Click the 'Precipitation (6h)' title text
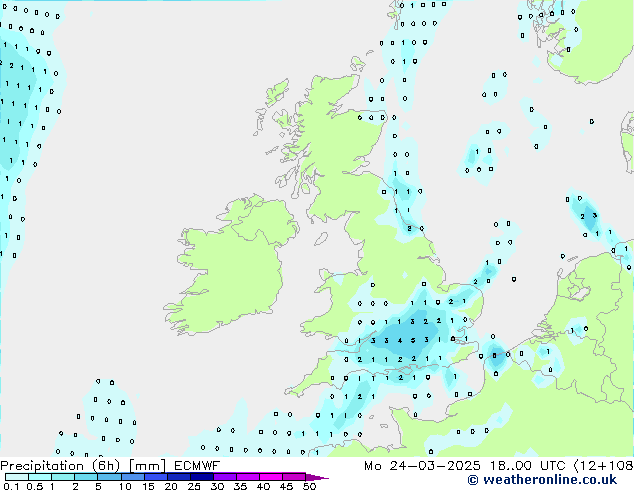The width and height of the screenshot is (634, 490). pyautogui.click(x=60, y=466)
